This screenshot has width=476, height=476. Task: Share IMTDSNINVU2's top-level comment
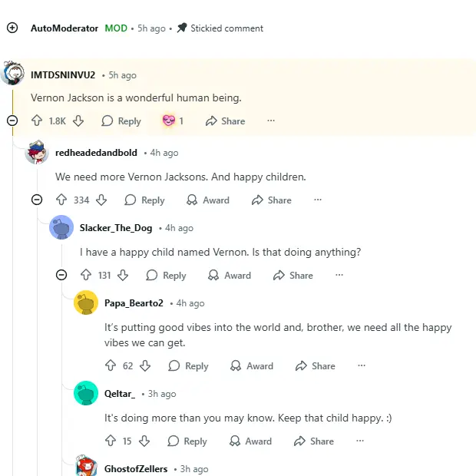[225, 121]
